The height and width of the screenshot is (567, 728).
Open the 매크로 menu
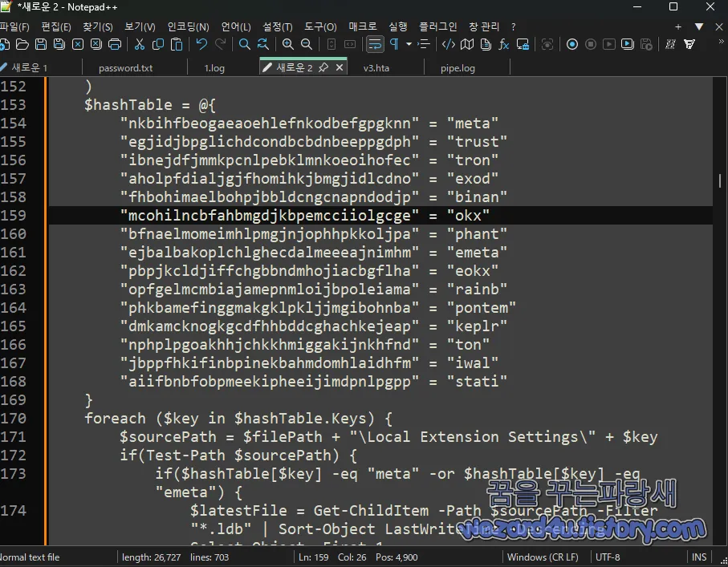pos(363,27)
